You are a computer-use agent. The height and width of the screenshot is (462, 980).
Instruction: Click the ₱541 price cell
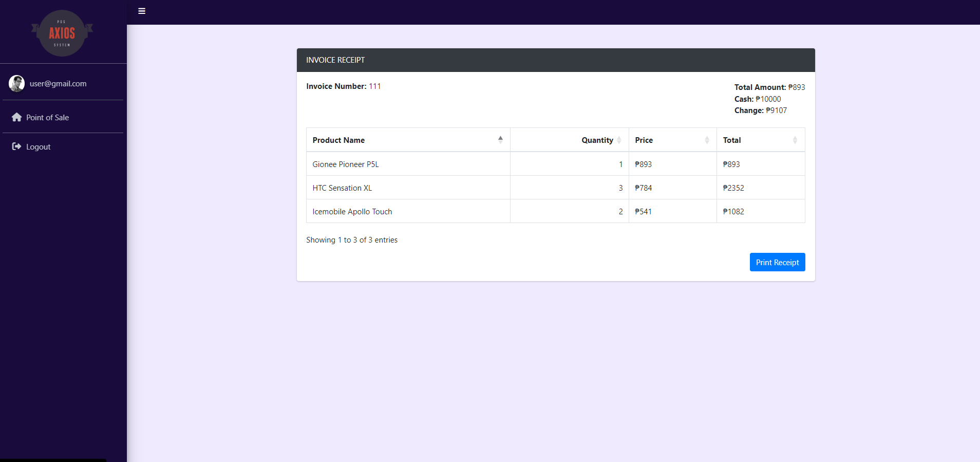[x=672, y=211]
